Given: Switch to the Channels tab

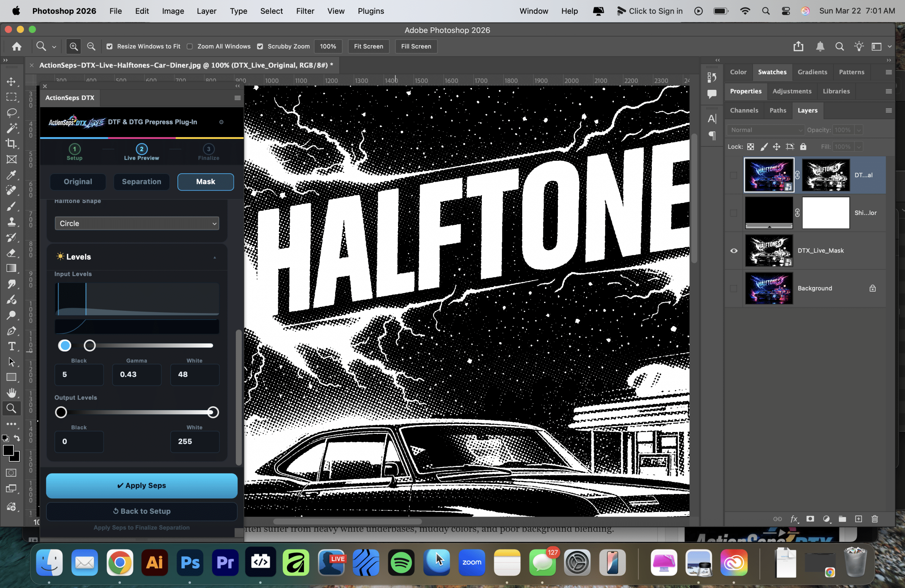Looking at the screenshot, I should pos(744,110).
